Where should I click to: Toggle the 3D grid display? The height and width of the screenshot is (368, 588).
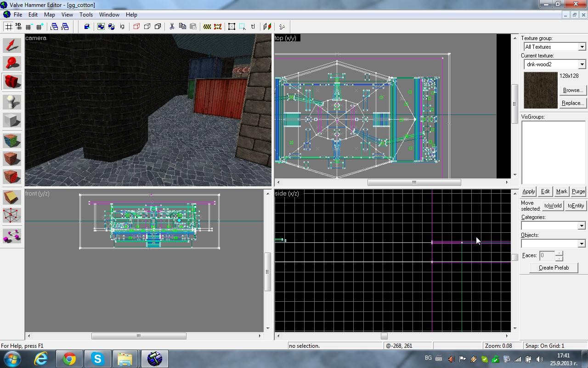[19, 27]
